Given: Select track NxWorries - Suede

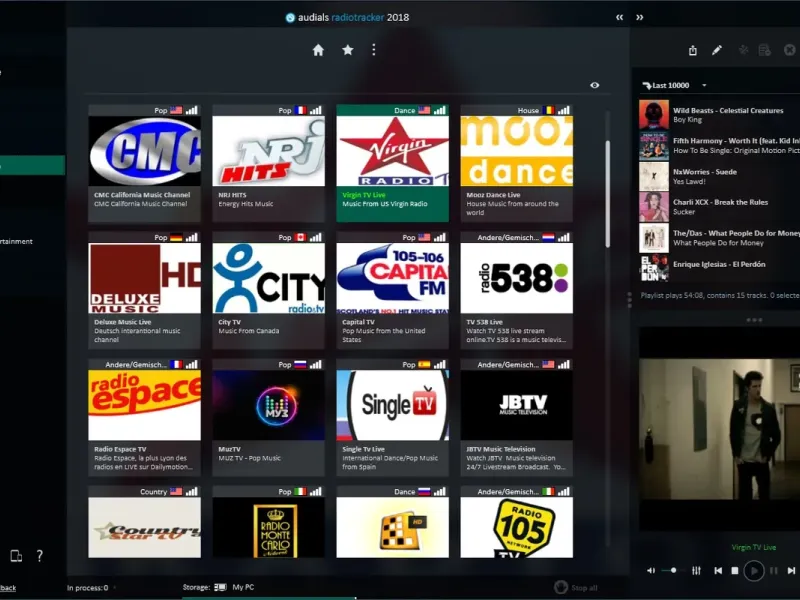Looking at the screenshot, I should click(720, 177).
